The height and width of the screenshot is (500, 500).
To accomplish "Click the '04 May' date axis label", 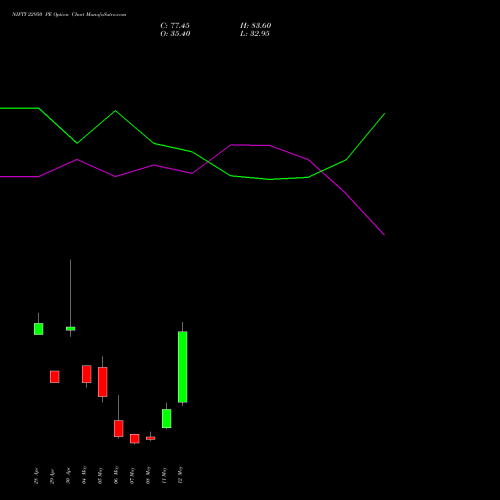I will pos(84,475).
